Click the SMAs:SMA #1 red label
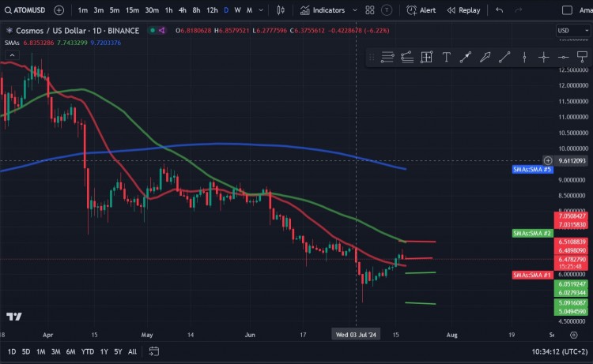 pos(532,275)
